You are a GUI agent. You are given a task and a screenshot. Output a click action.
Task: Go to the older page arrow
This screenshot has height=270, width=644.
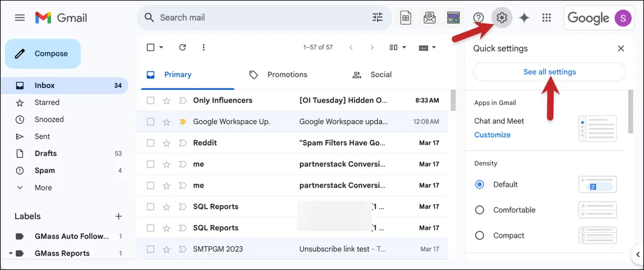click(x=372, y=47)
